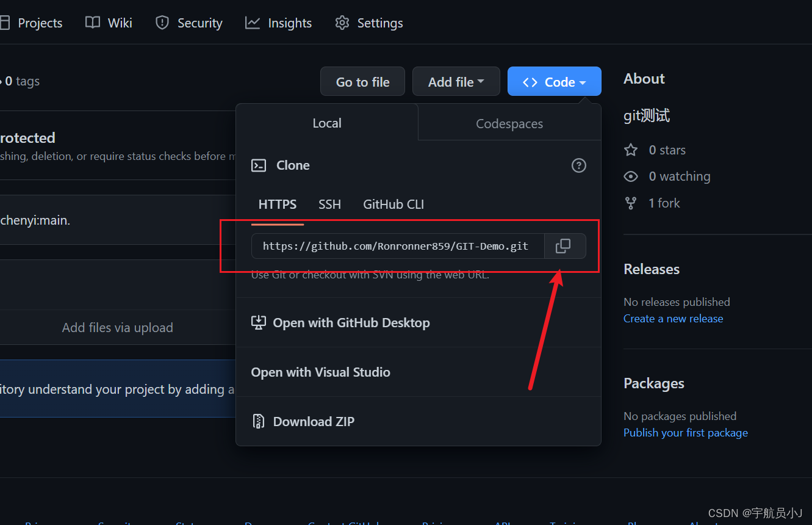Image resolution: width=812 pixels, height=525 pixels.
Task: Copy the repository clone URL
Action: tap(563, 245)
